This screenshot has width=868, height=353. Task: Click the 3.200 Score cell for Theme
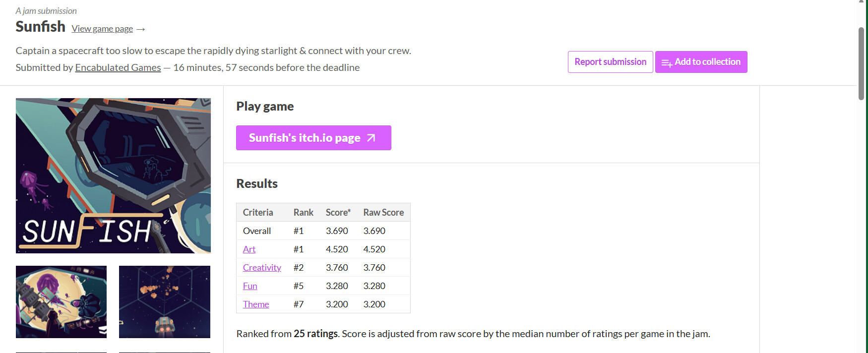tap(337, 304)
